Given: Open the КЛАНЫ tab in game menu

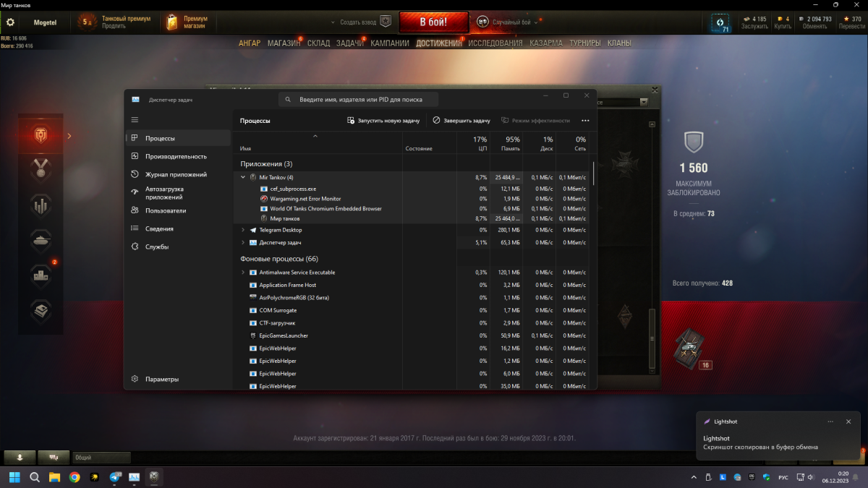Looking at the screenshot, I should (x=619, y=43).
